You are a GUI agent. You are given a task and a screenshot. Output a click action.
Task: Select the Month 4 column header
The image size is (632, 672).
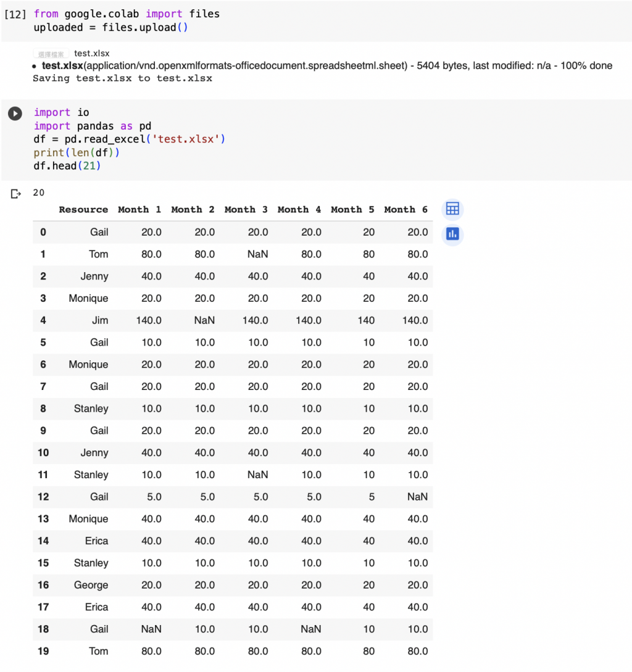(x=299, y=210)
